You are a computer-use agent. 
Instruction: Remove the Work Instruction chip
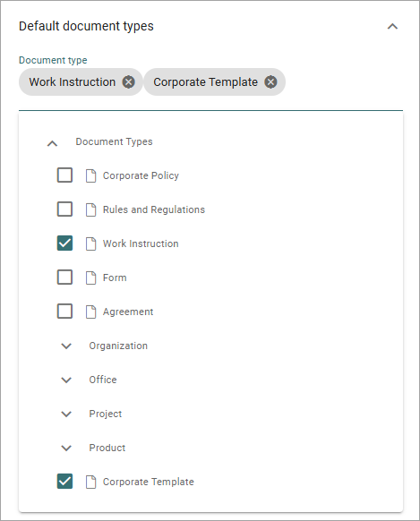pos(129,82)
